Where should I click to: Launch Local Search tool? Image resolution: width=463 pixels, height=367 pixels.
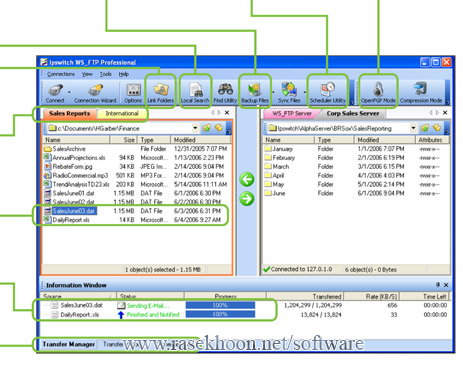click(195, 93)
